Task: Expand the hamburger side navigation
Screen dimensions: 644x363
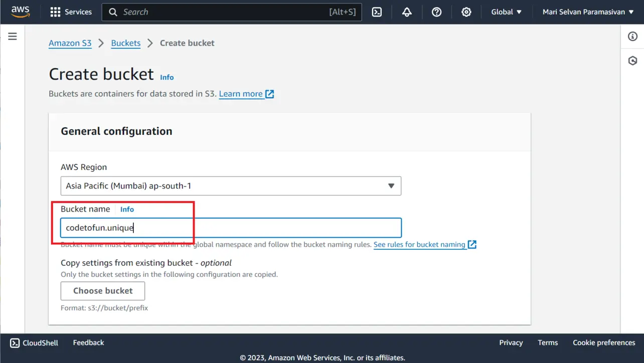Action: pos(13,36)
